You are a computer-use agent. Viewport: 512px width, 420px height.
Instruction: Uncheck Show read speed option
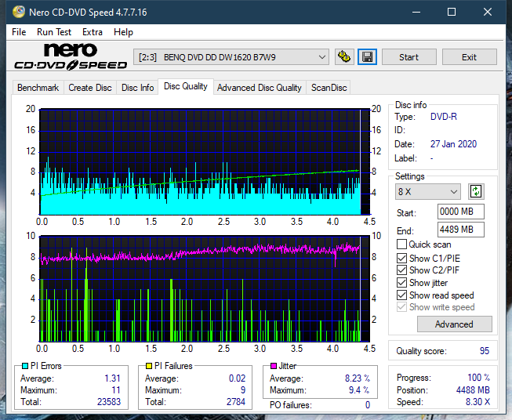pyautogui.click(x=401, y=295)
